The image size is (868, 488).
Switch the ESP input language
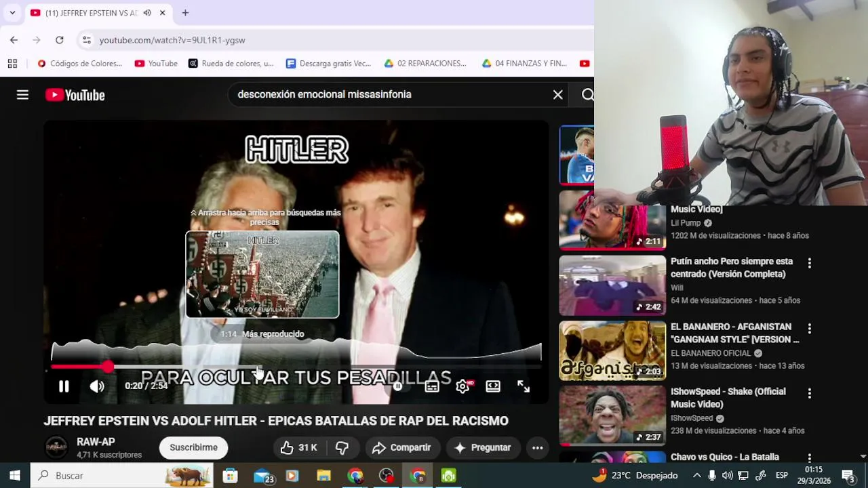(x=782, y=476)
